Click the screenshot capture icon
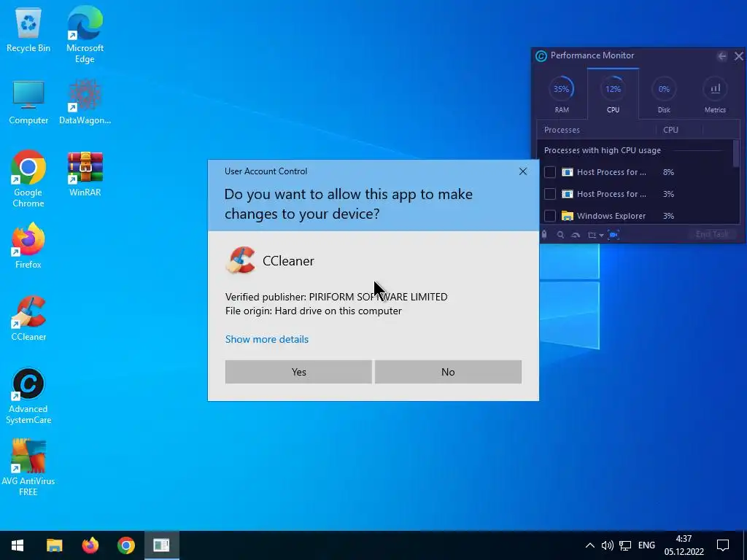 point(592,235)
